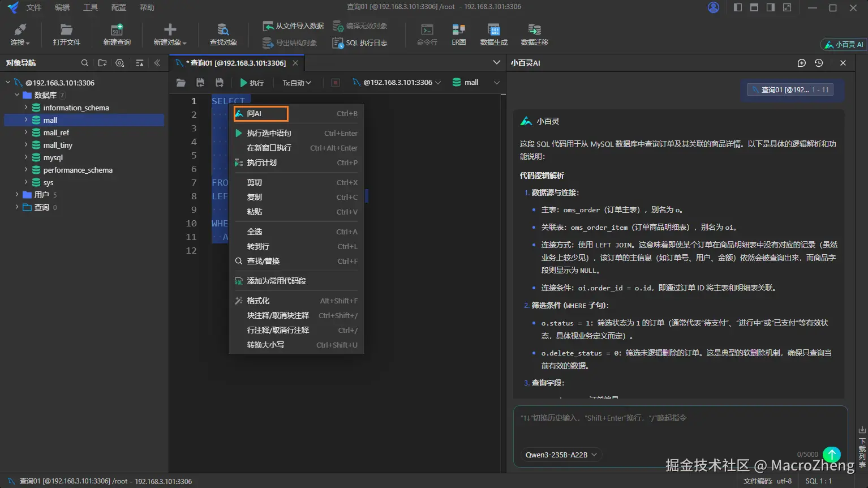Click 导出结构和对象 in the toolbar

coord(289,43)
